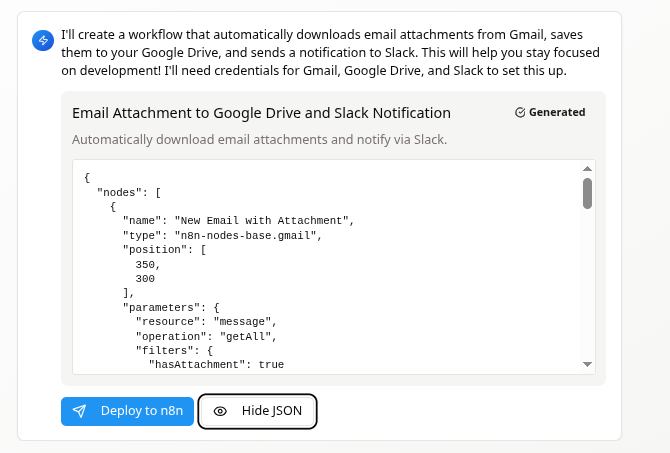Click the JSON line '"resource": "message"'

click(206, 322)
